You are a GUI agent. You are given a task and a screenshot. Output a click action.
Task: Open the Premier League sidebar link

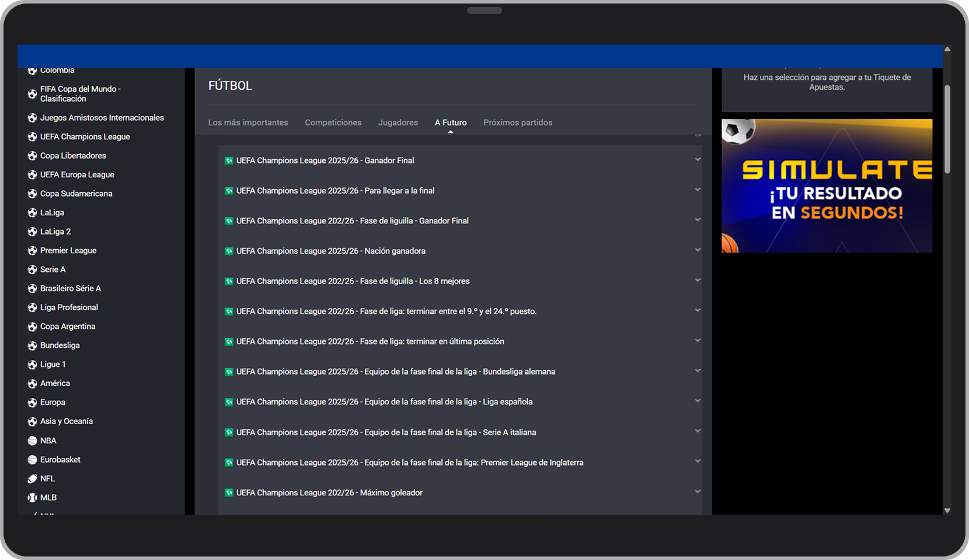[x=68, y=251]
